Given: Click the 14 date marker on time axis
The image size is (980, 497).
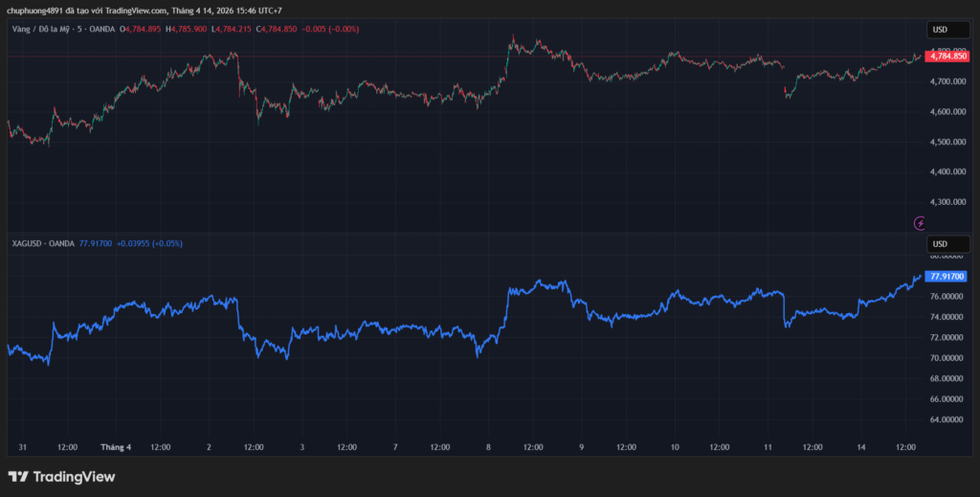Looking at the screenshot, I should coord(861,446).
